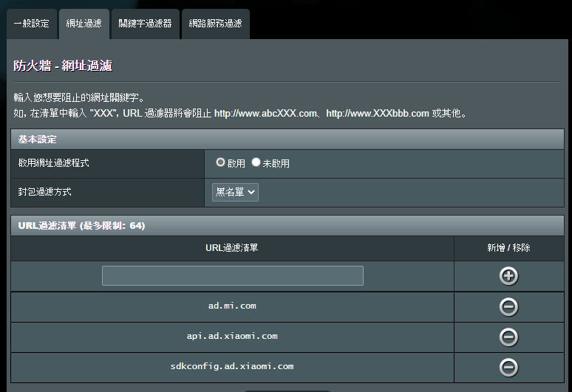
Task: Switch to the 一般設定 tab
Action: click(31, 24)
